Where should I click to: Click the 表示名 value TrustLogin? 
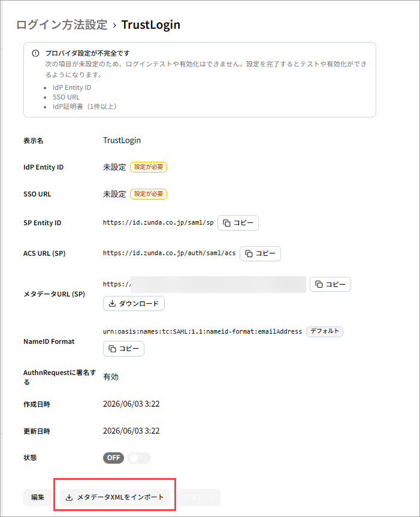122,140
